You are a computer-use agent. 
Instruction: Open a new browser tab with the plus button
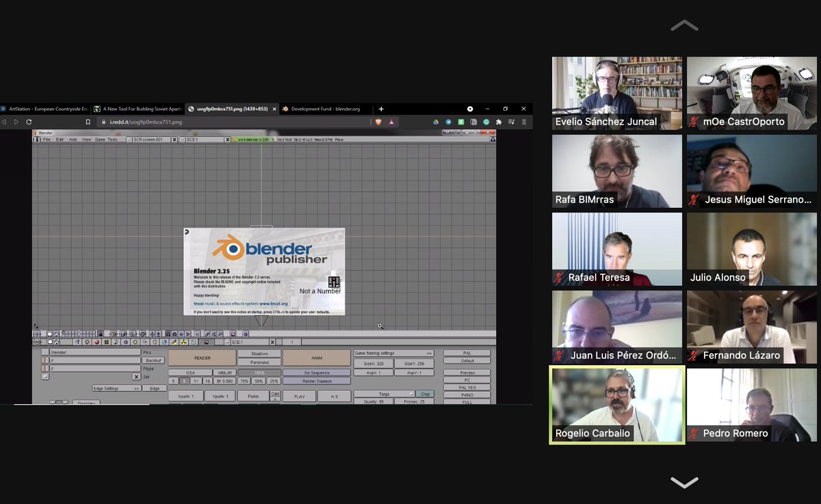click(381, 109)
